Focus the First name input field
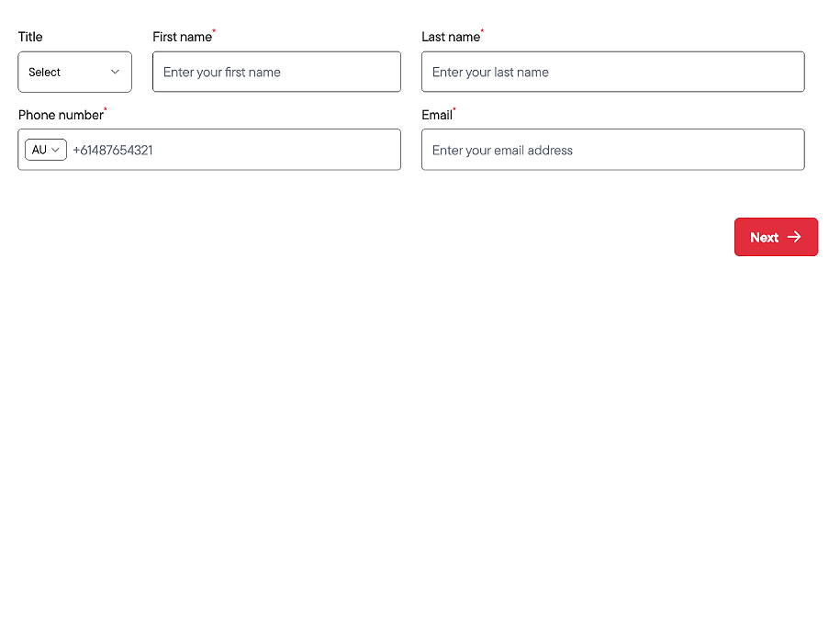 (276, 72)
